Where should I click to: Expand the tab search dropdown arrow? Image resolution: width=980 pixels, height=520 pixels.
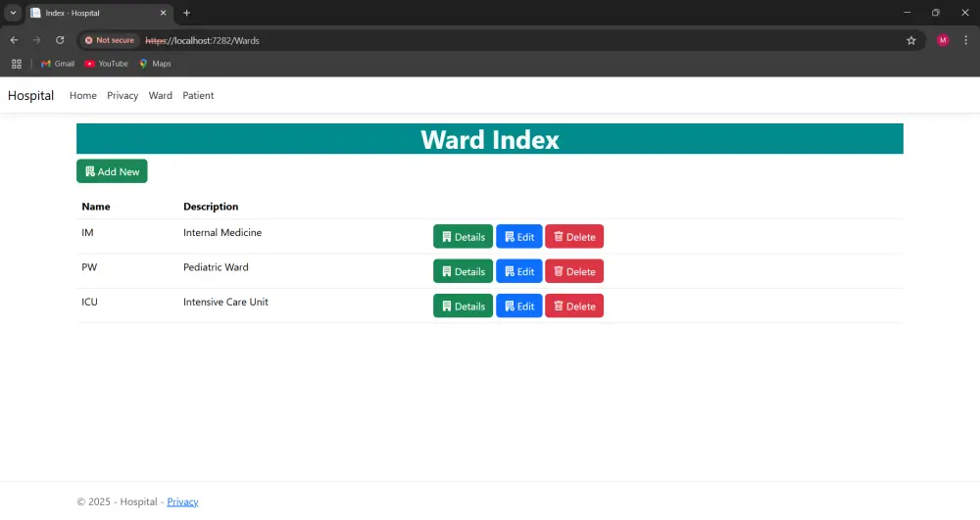(13, 13)
